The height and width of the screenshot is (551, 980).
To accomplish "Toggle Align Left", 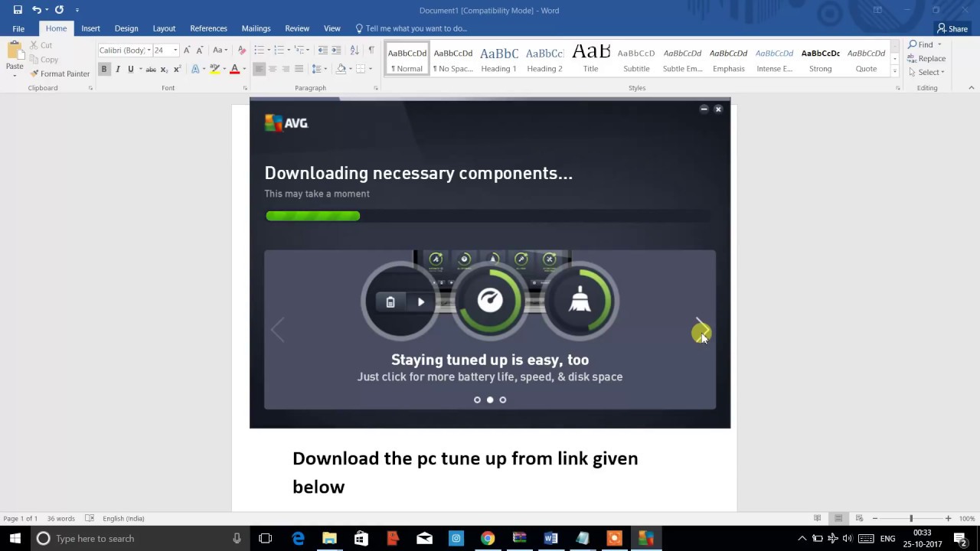I will pyautogui.click(x=259, y=69).
